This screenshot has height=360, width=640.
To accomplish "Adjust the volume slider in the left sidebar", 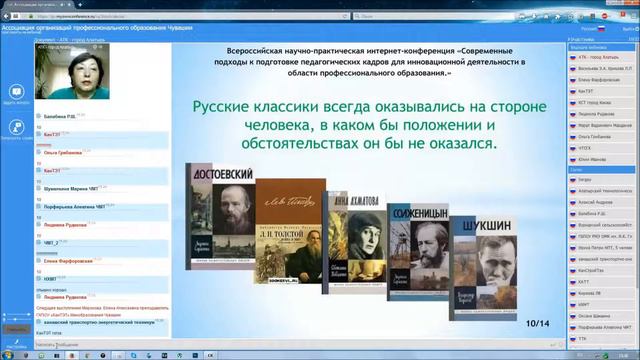I will (x=16, y=315).
